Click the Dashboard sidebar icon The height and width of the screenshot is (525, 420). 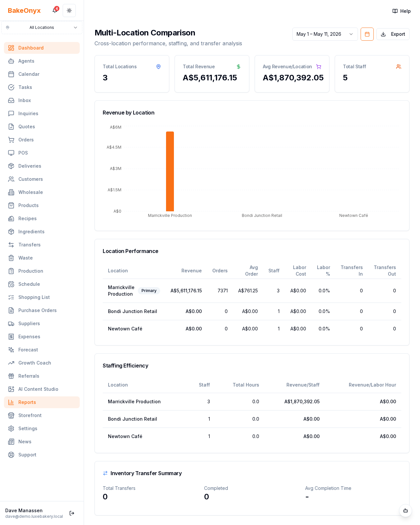click(11, 48)
